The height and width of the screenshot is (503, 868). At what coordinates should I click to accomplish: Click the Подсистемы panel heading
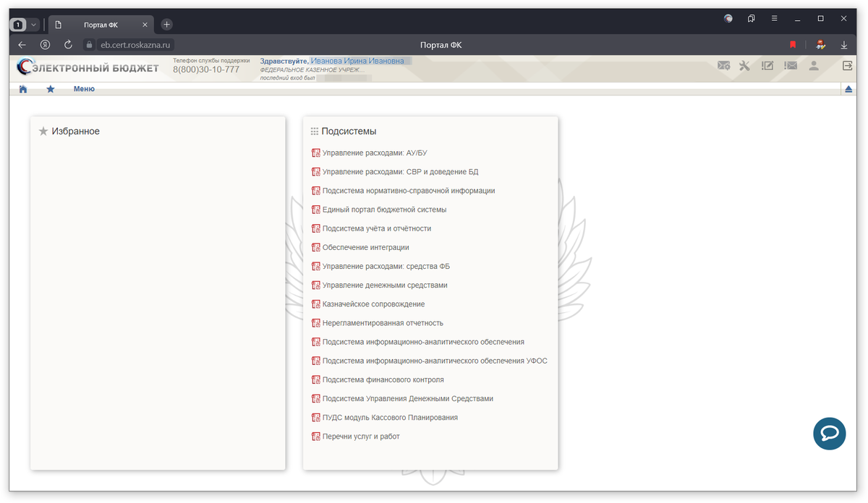pos(349,132)
